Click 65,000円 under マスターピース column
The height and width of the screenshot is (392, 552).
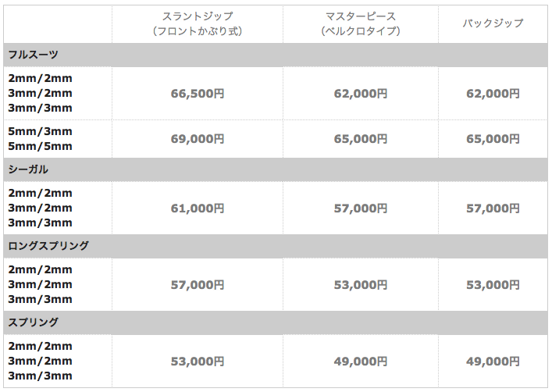361,139
